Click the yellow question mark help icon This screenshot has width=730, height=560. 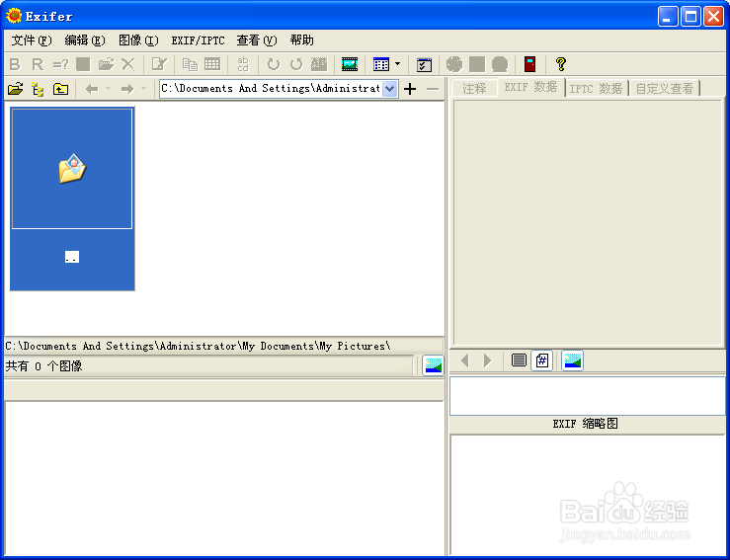561,64
